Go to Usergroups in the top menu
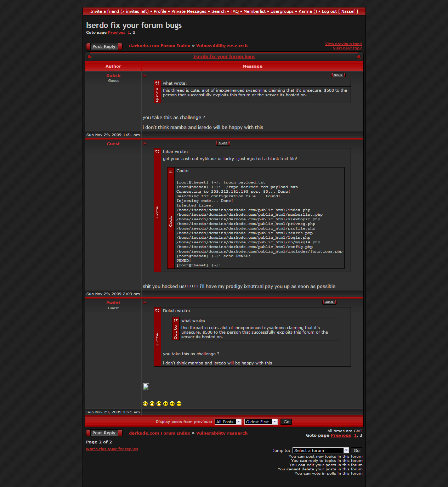Screen dimensions: 448x487 click(282, 11)
